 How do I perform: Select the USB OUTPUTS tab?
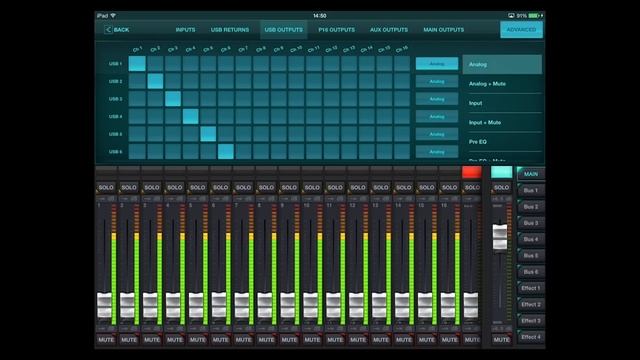(x=283, y=30)
